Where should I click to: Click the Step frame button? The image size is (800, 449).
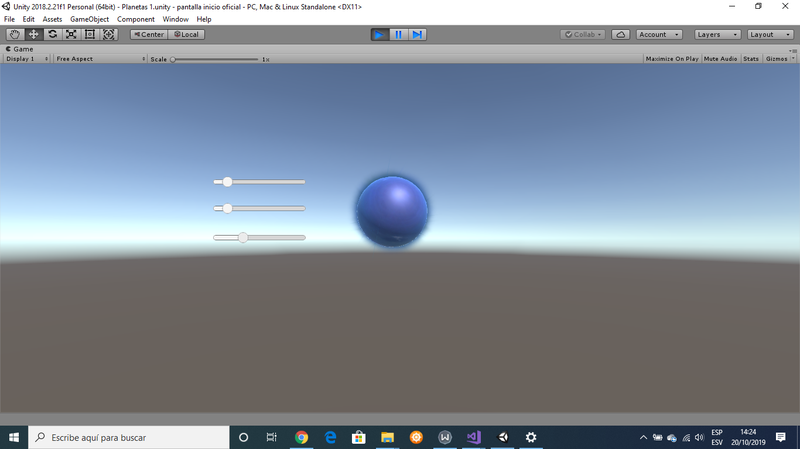click(x=417, y=34)
